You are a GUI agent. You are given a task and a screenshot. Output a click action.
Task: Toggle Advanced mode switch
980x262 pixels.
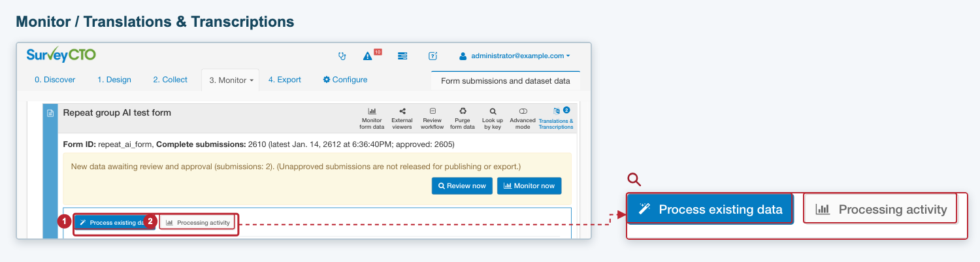(523, 119)
